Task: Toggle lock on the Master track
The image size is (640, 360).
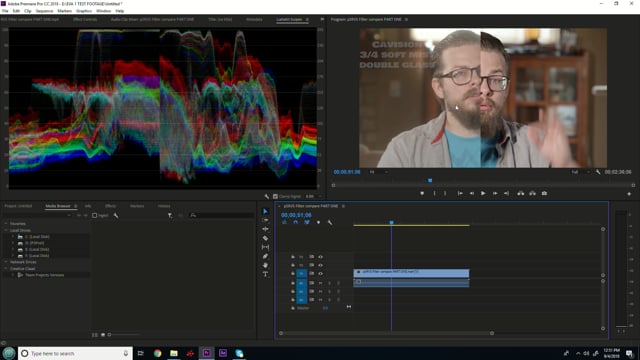Action: [x=293, y=308]
